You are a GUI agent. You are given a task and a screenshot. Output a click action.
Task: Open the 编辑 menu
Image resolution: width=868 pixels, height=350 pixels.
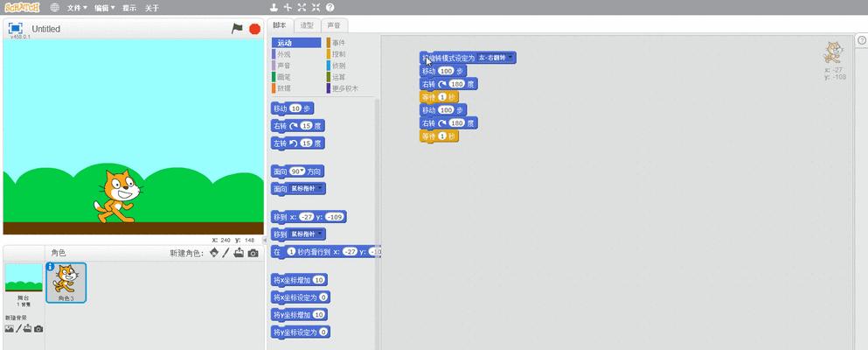[x=105, y=8]
